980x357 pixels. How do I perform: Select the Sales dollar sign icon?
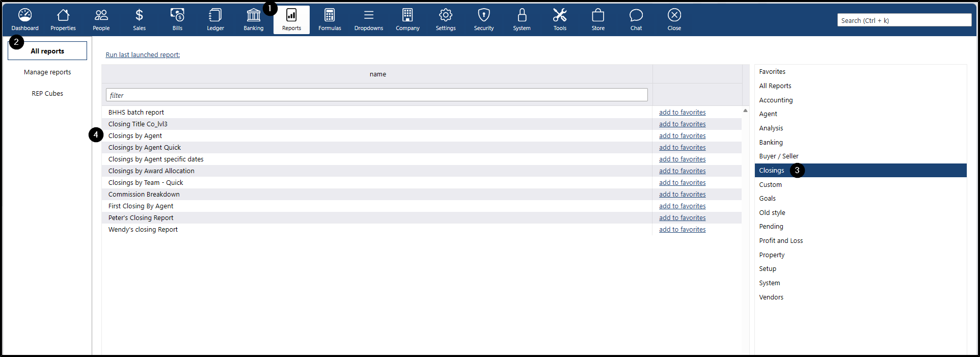139,15
